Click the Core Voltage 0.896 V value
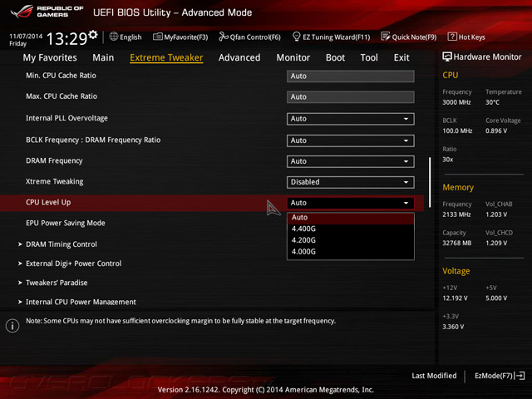The width and height of the screenshot is (532, 399). coord(496,131)
